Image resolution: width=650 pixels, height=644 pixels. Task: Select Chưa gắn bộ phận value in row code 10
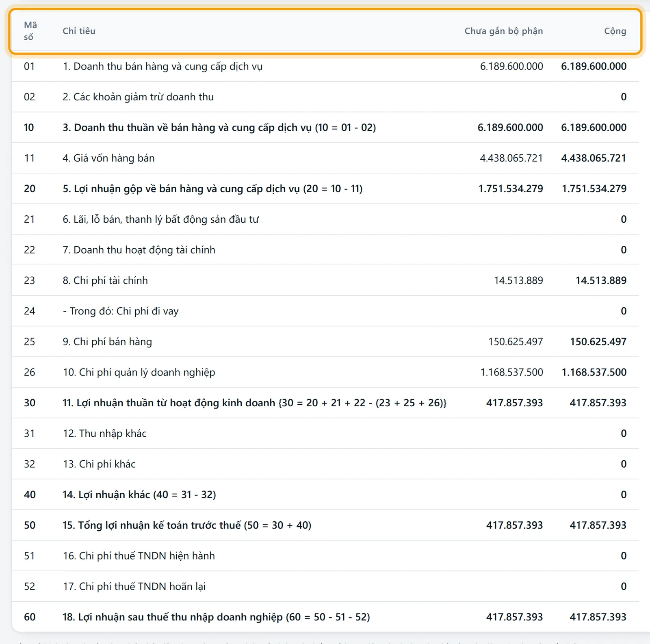click(x=510, y=128)
